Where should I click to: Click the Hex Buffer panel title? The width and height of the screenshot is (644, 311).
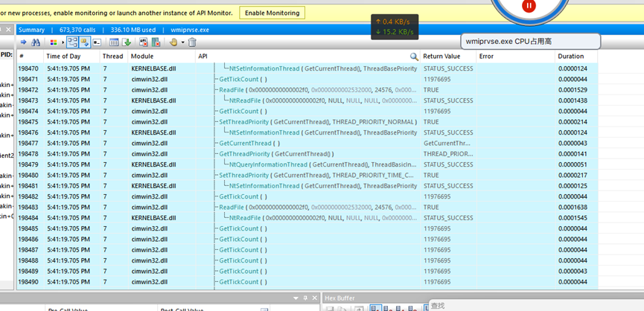click(x=339, y=298)
